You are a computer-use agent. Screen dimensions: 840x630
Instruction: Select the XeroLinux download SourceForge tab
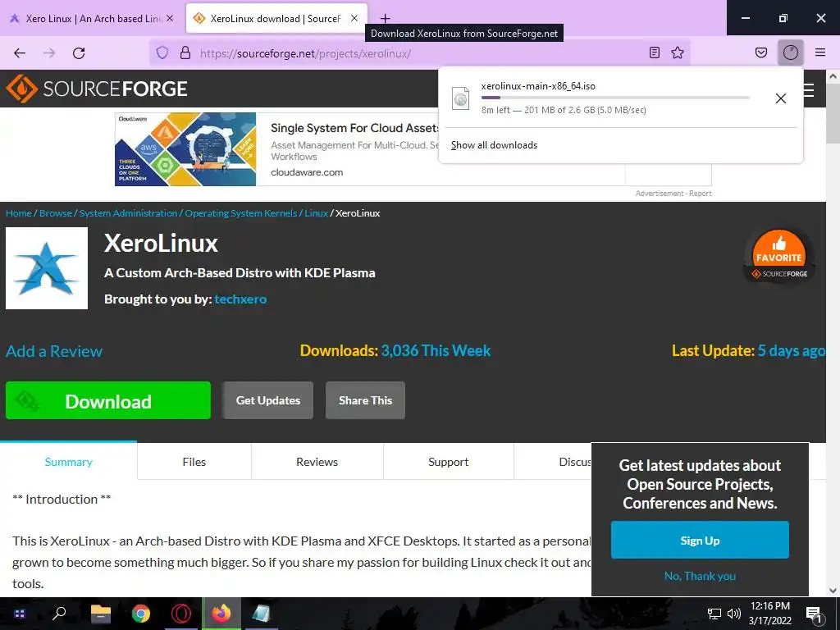pyautogui.click(x=276, y=18)
